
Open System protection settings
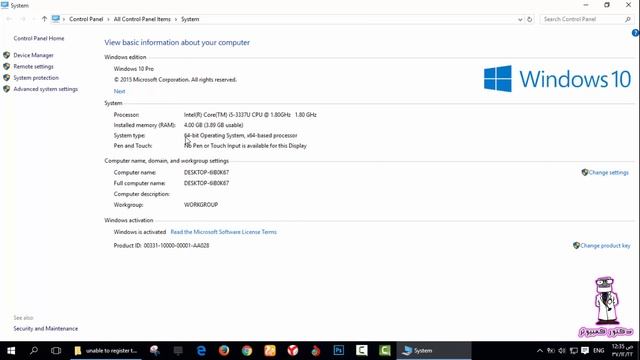pyautogui.click(x=36, y=78)
